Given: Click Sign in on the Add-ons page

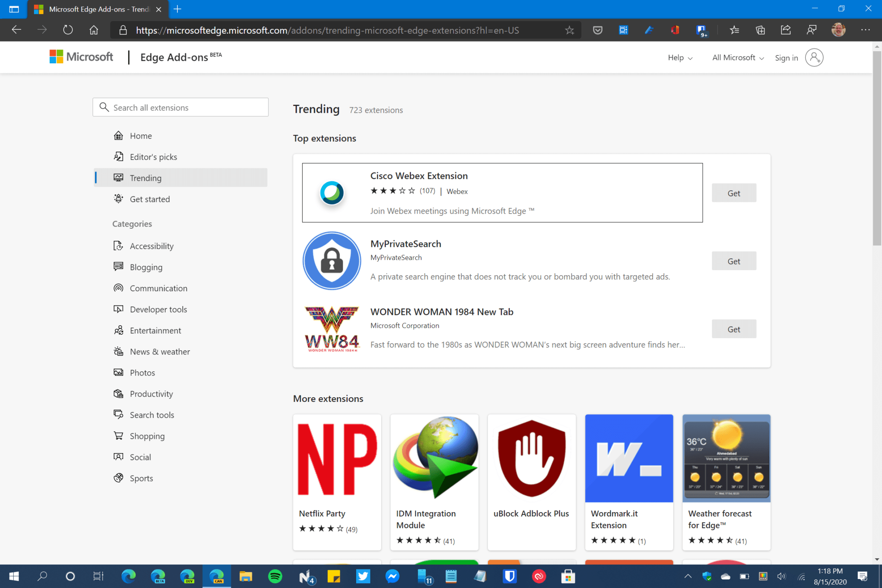Looking at the screenshot, I should (786, 57).
